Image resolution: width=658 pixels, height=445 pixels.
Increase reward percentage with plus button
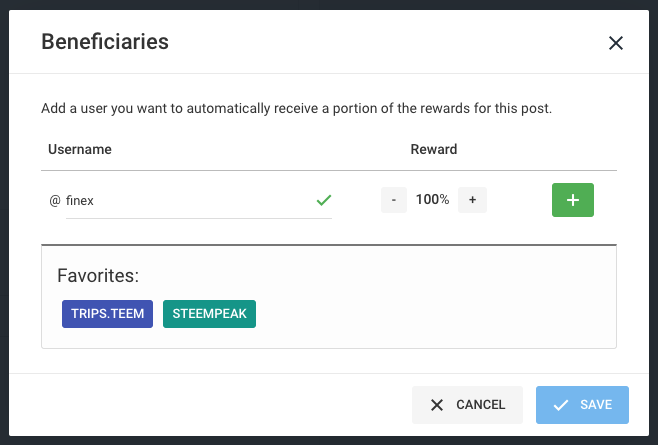472,200
